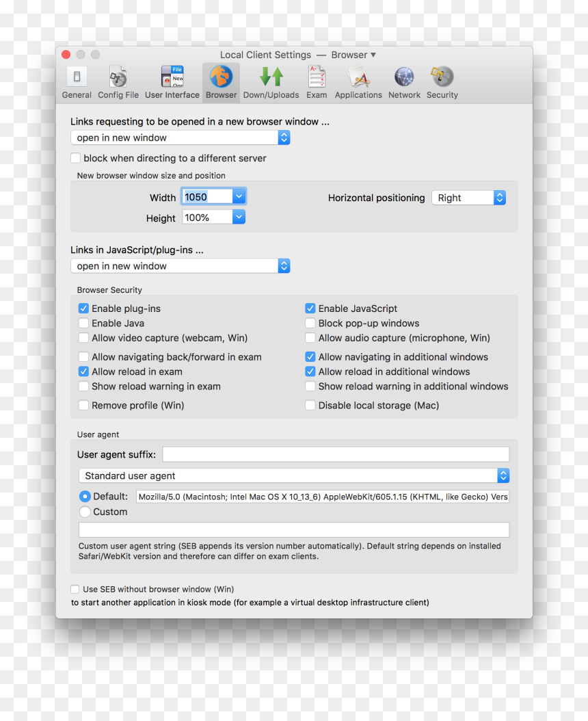Click the red close window button
588x721 pixels.
pyautogui.click(x=66, y=55)
